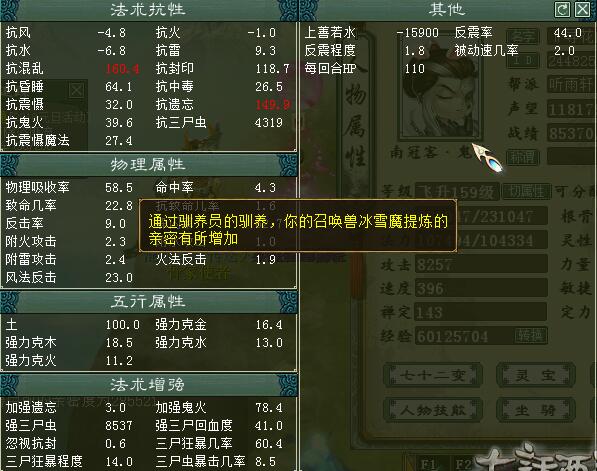Click the 称谓 title button

pos(522,157)
